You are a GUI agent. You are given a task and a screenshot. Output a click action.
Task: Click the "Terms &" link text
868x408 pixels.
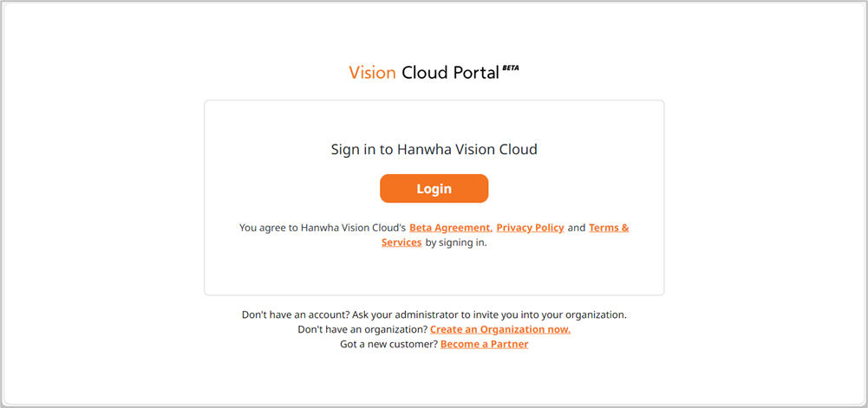pos(609,228)
